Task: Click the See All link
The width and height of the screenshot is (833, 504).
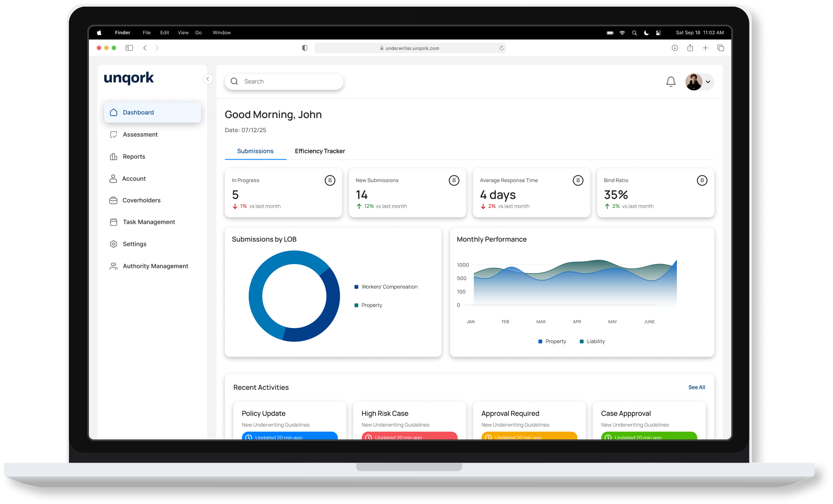Action: [696, 387]
